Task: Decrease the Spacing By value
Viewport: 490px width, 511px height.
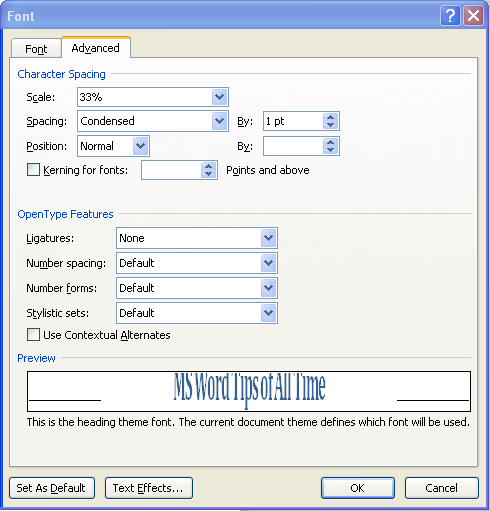Action: 330,125
